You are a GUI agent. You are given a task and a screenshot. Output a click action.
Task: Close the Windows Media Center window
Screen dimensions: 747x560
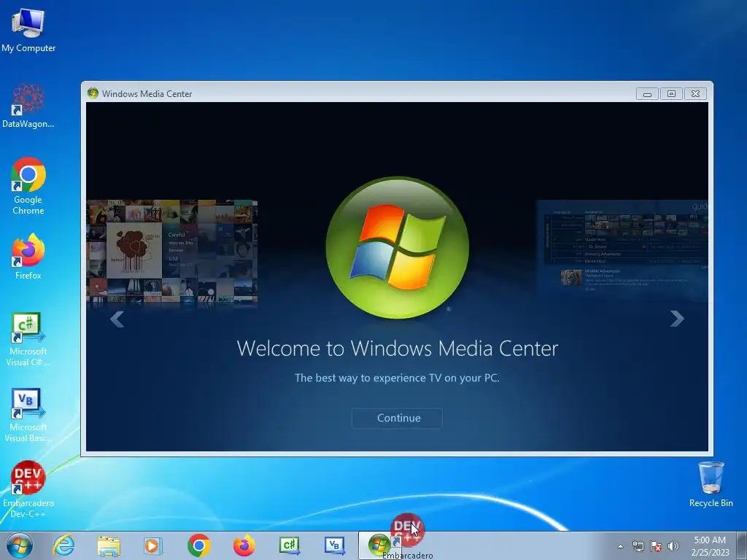[x=695, y=94]
